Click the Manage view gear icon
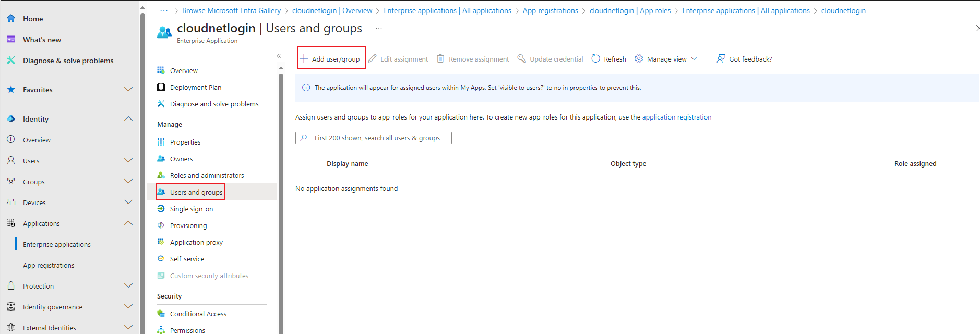This screenshot has height=334, width=980. (x=639, y=58)
